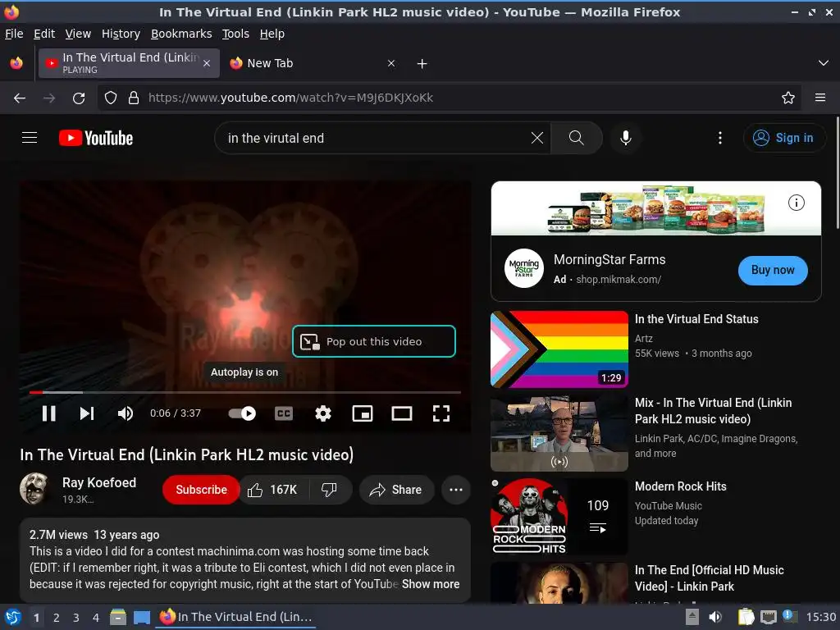
Task: Open the Ray Koefoed channel name link
Action: (99, 482)
